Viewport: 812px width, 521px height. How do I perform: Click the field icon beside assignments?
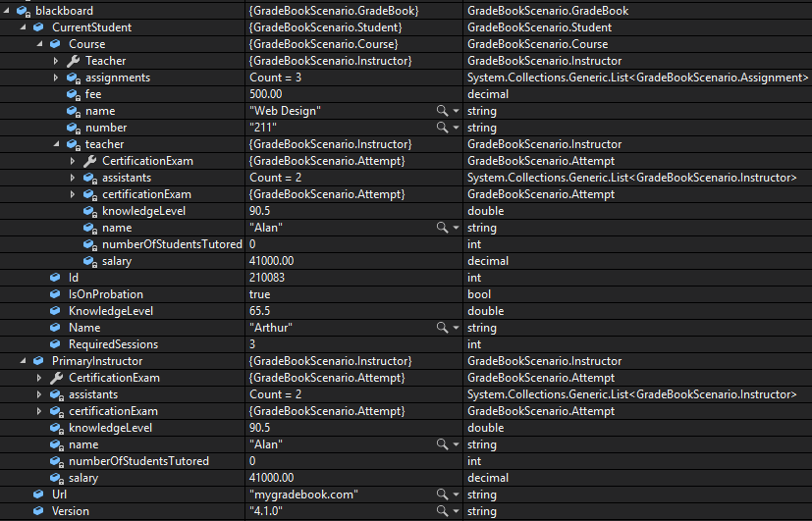coord(73,78)
